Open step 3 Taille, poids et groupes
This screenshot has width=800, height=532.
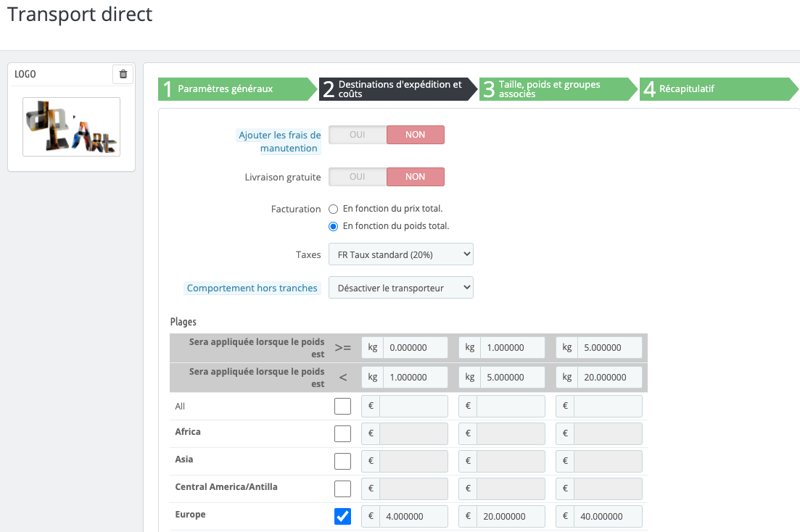pos(555,89)
